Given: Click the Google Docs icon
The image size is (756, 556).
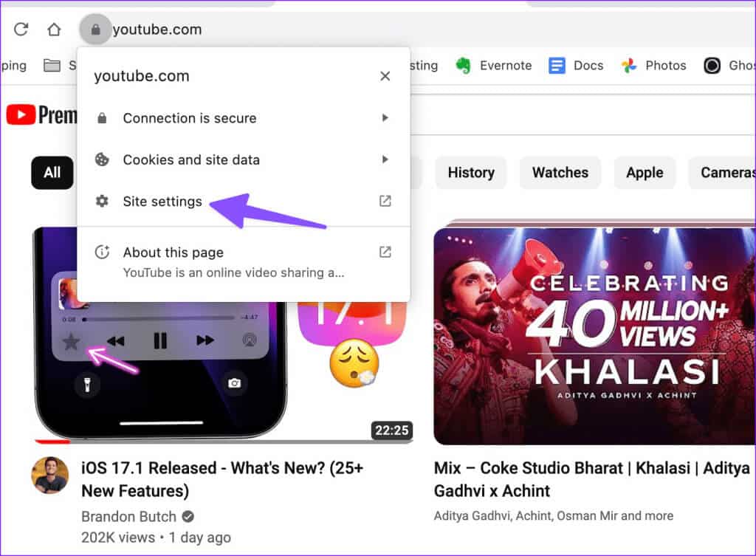Looking at the screenshot, I should (557, 66).
